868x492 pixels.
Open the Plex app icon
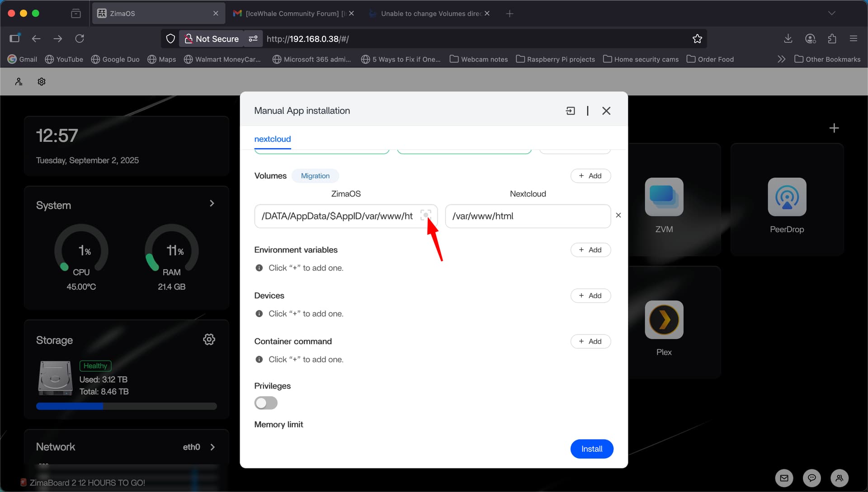click(664, 320)
